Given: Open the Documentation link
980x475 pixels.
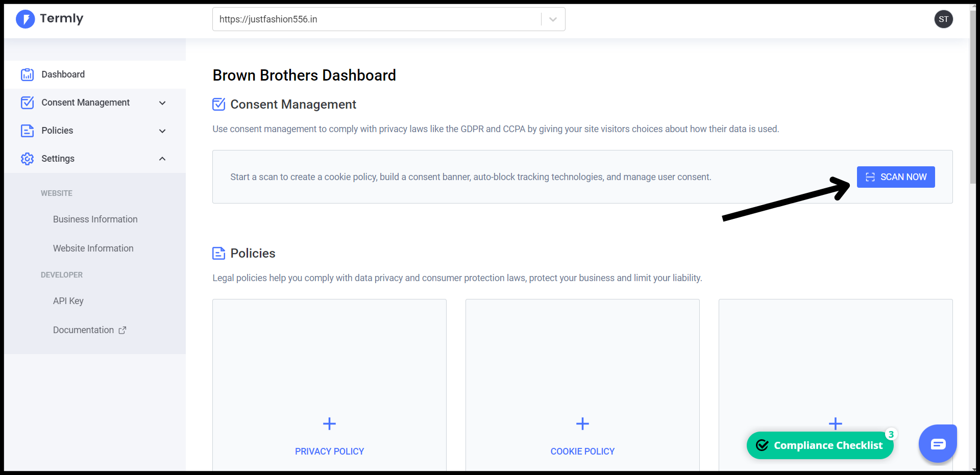Looking at the screenshot, I should tap(89, 330).
